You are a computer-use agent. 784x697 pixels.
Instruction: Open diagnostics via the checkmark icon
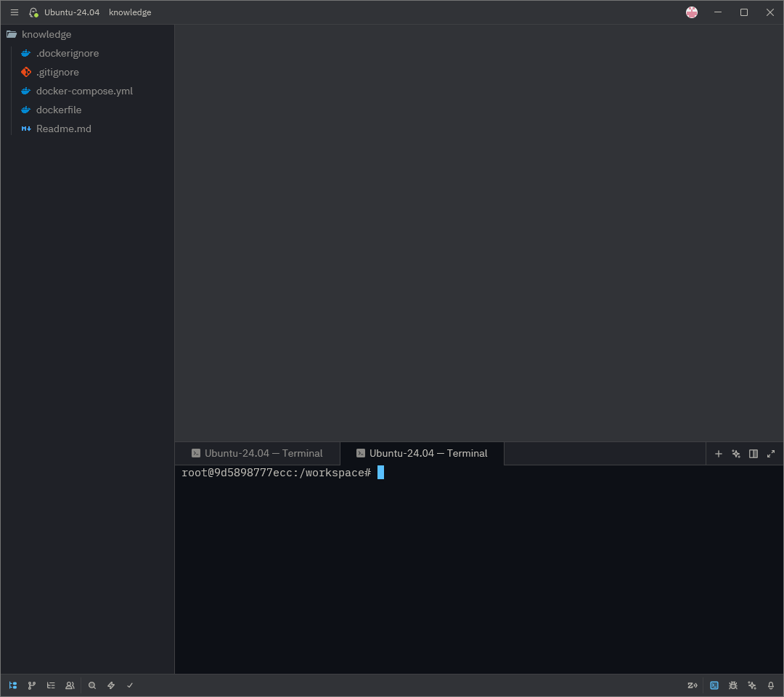[130, 685]
